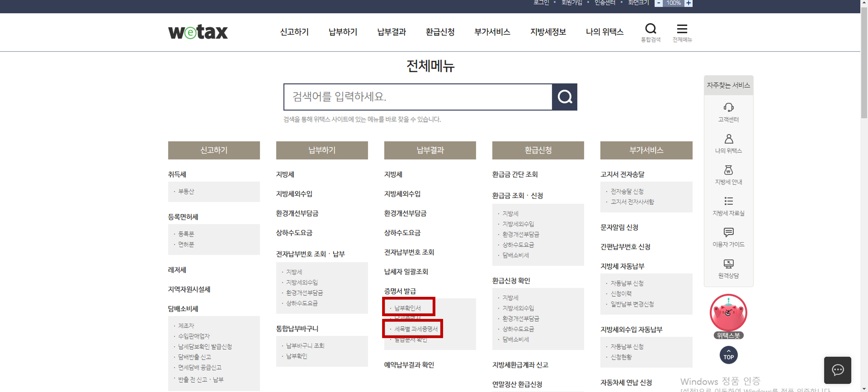This screenshot has width=868, height=392.
Task: Open 전자송달 신청 link
Action: (x=627, y=191)
